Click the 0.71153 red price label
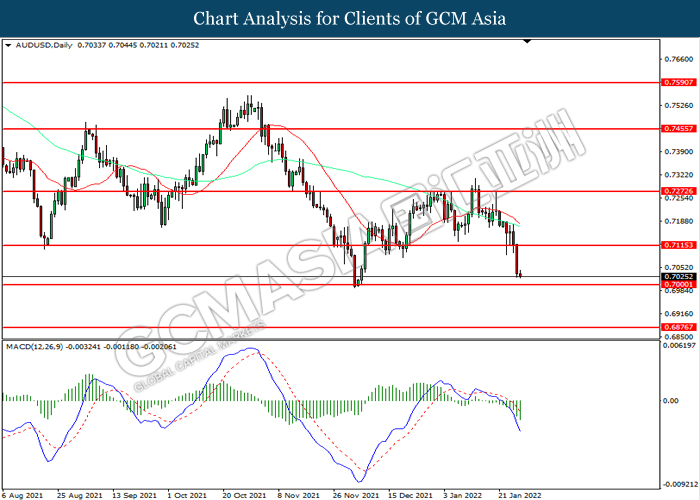 pyautogui.click(x=679, y=245)
